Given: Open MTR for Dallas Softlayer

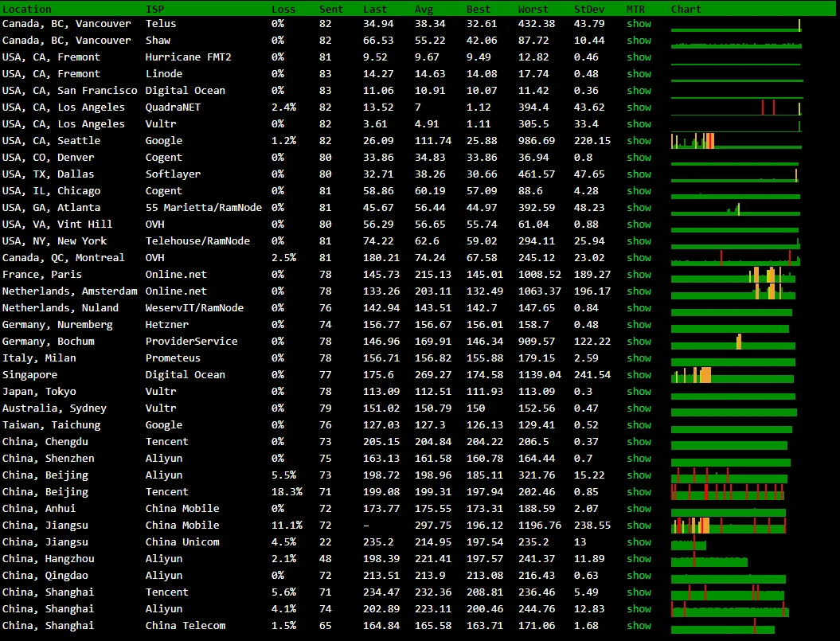Looking at the screenshot, I should (x=639, y=174).
